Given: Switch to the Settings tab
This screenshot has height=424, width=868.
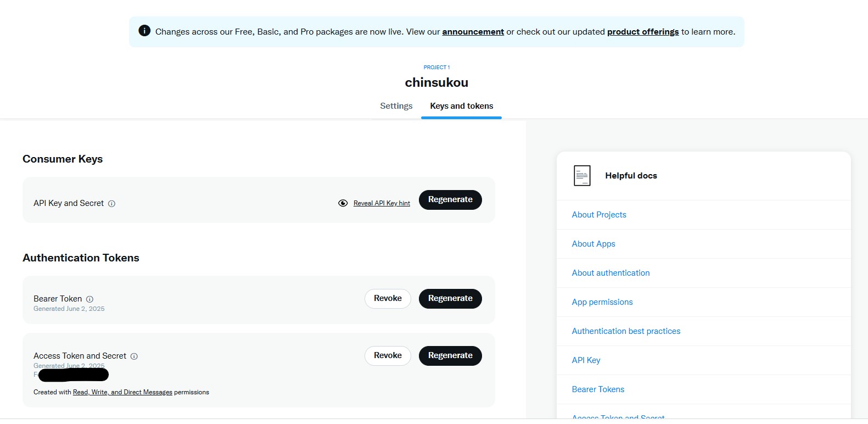Looking at the screenshot, I should pos(396,106).
